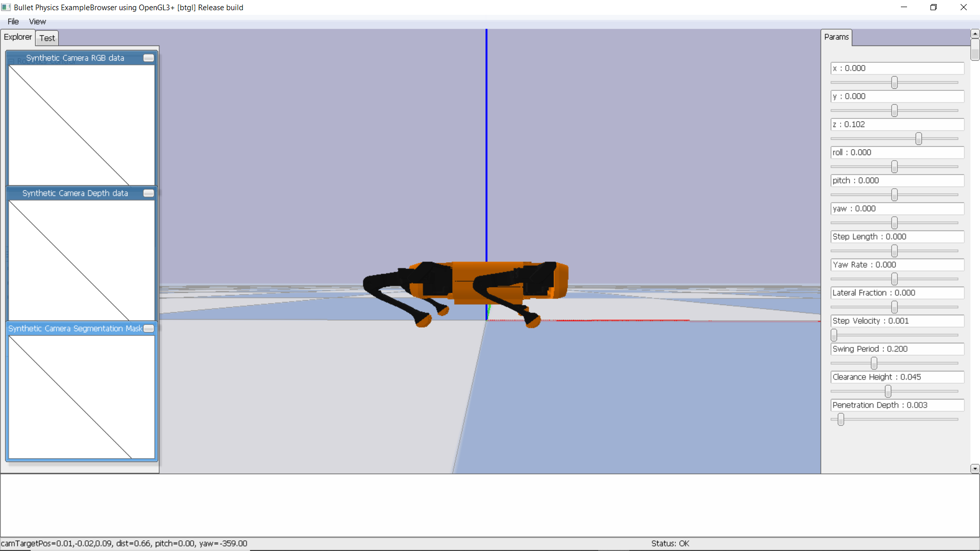Click the Penetration Depth slider handle

tap(841, 419)
